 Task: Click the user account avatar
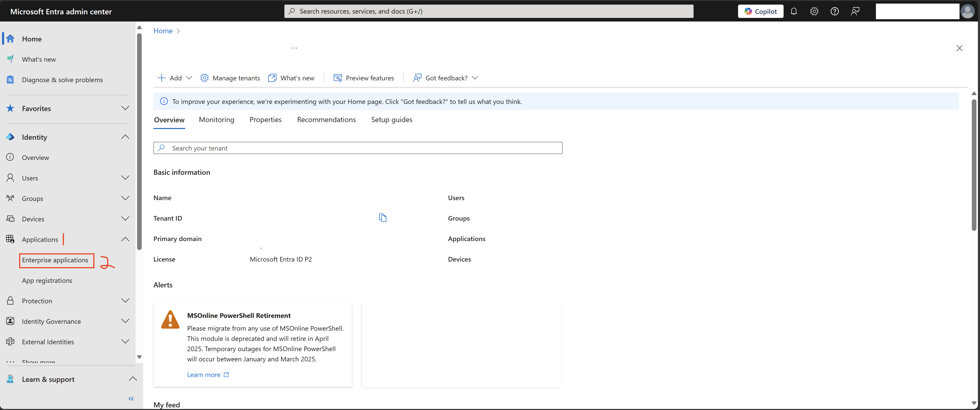point(967,12)
